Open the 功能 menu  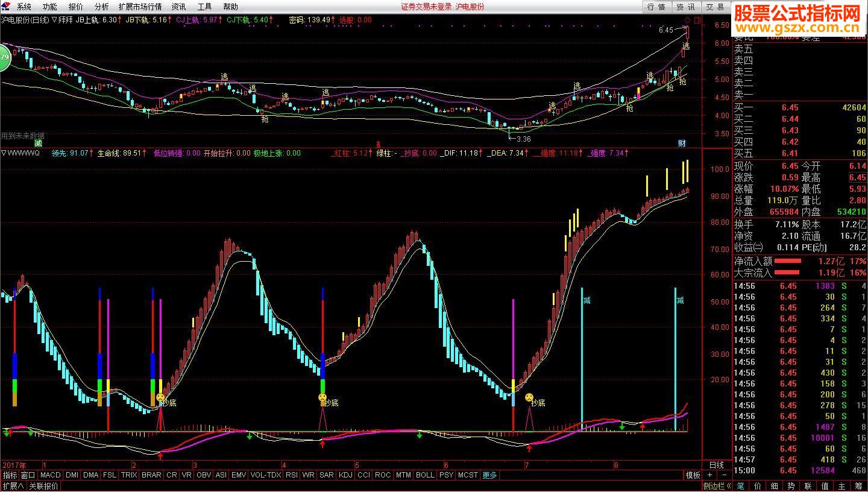[x=50, y=7]
